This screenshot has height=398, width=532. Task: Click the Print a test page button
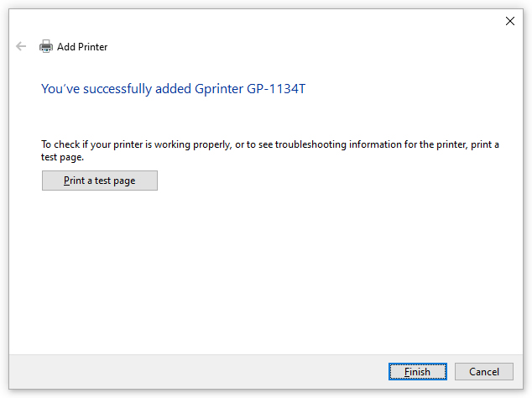(x=100, y=181)
